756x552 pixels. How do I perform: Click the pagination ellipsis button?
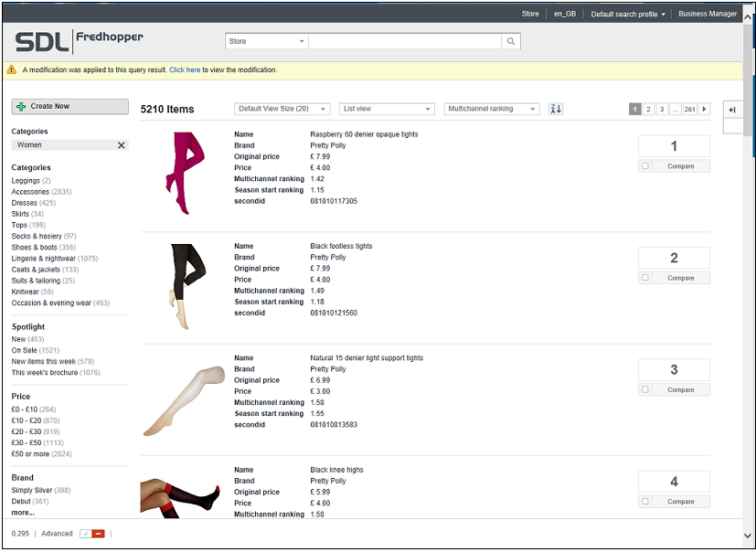click(676, 109)
